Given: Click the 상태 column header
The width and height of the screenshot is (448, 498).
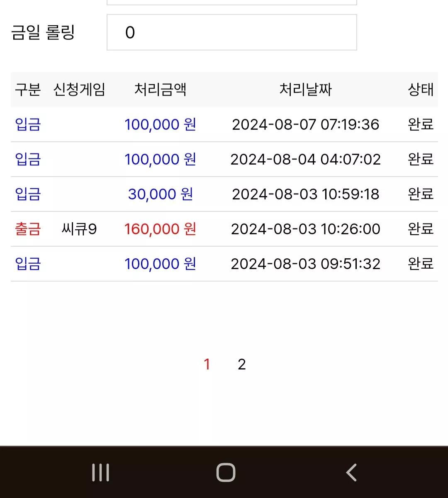Looking at the screenshot, I should (x=421, y=90).
